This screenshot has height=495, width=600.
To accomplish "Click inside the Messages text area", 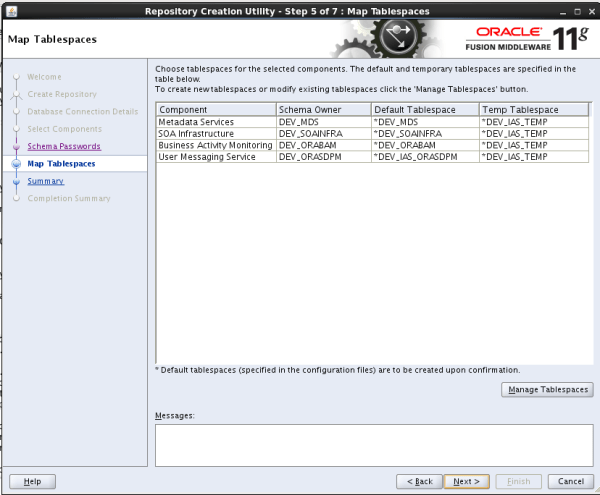I will point(372,444).
